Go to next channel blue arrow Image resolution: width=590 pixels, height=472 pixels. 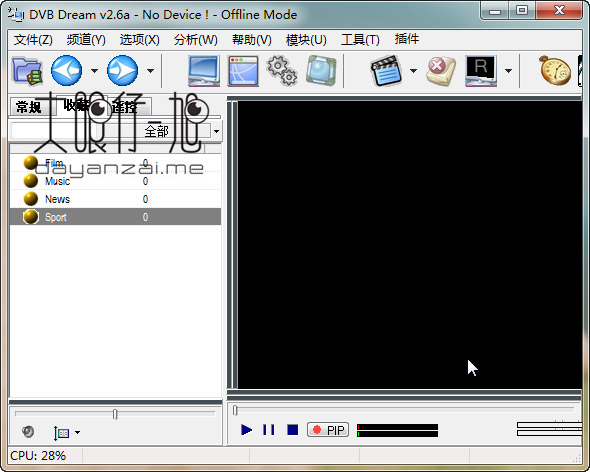[x=122, y=70]
